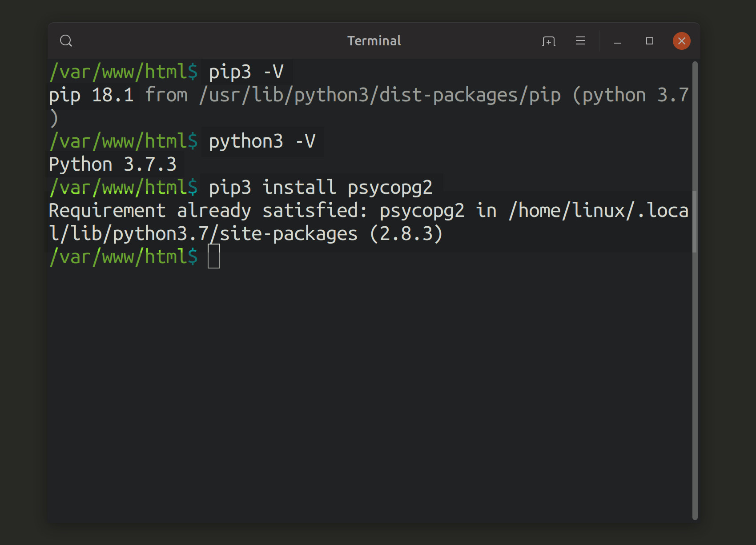The height and width of the screenshot is (545, 756).
Task: Minimize the Terminal window
Action: pos(618,41)
